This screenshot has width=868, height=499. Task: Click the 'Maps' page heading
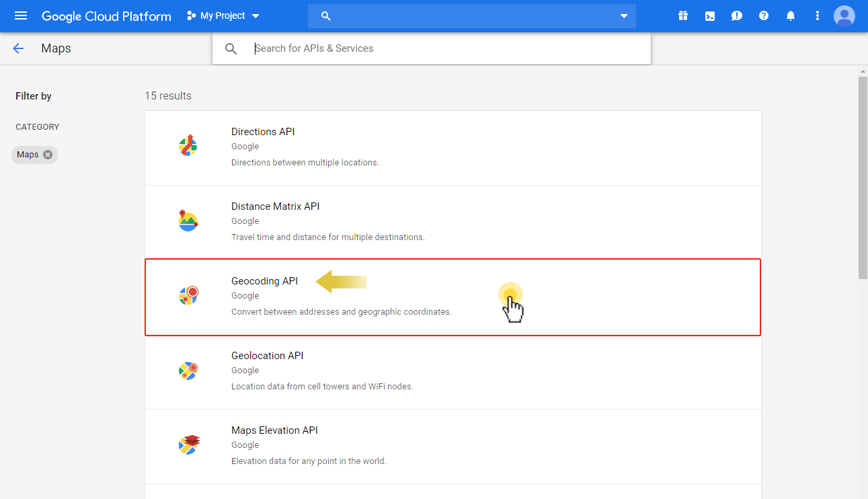pyautogui.click(x=56, y=48)
